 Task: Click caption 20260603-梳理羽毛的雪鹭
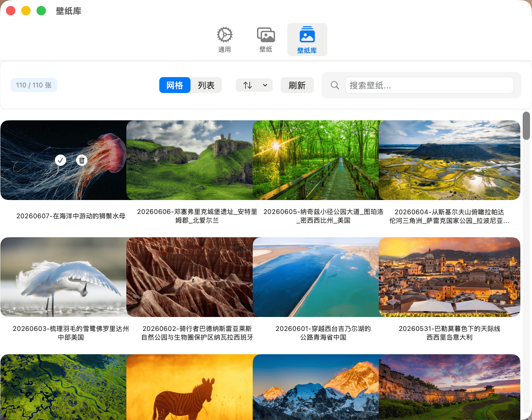click(71, 333)
